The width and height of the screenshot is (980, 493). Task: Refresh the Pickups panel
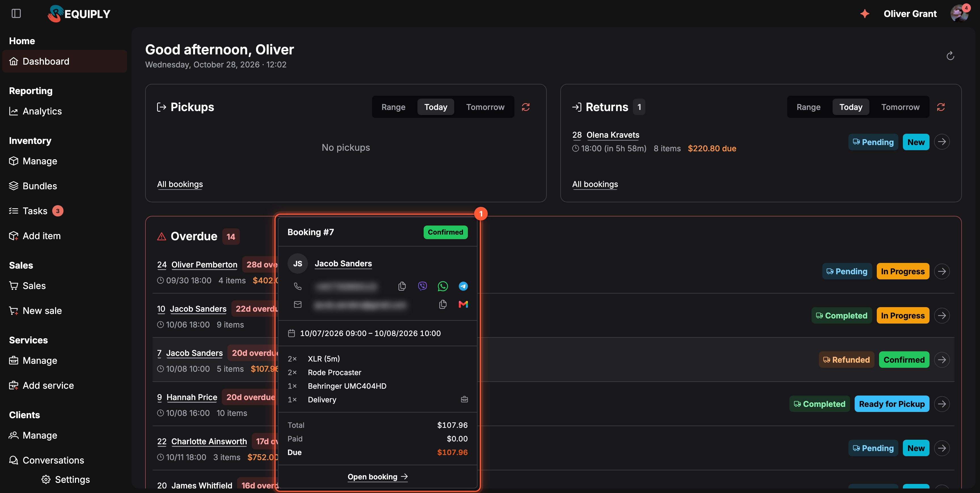click(x=526, y=107)
